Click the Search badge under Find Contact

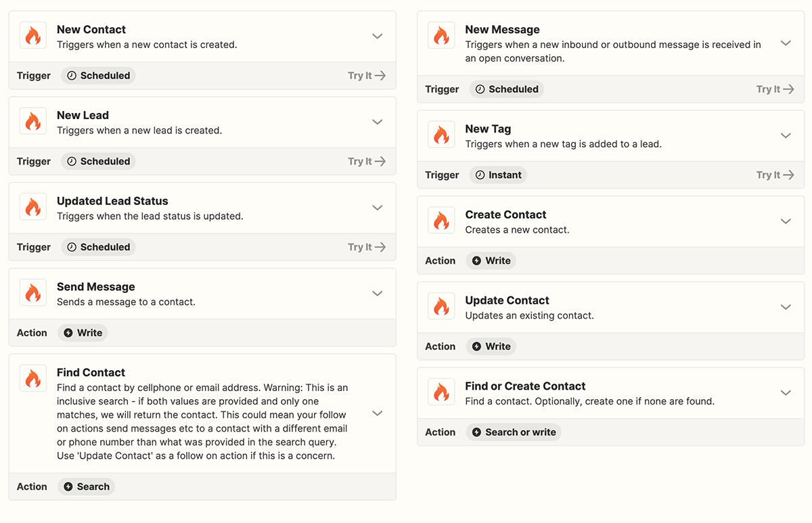86,486
